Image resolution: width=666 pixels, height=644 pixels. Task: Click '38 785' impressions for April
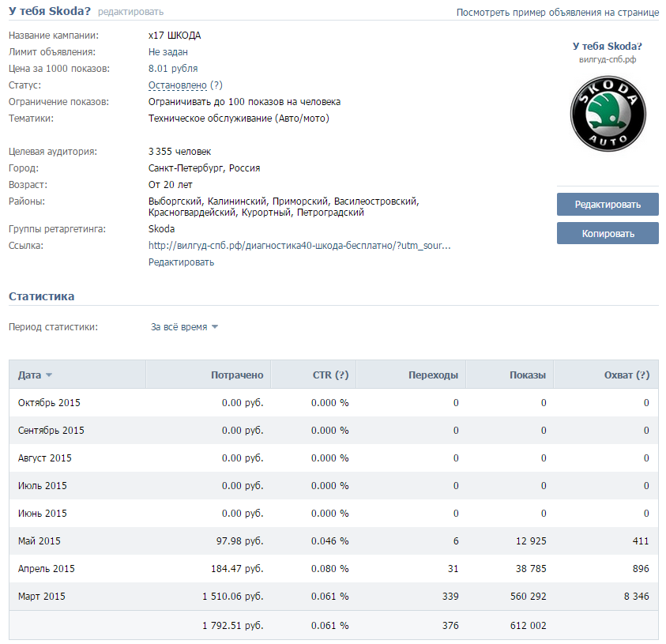click(x=531, y=568)
